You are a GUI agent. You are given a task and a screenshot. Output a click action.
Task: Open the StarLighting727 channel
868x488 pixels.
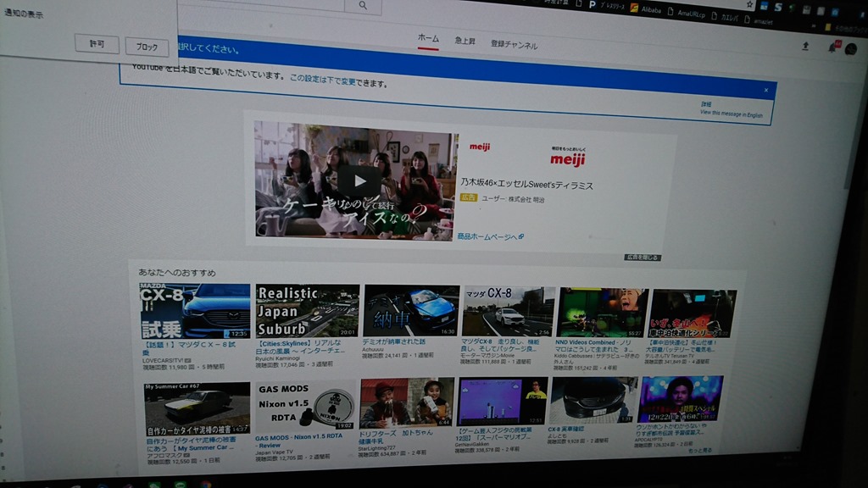coord(377,448)
